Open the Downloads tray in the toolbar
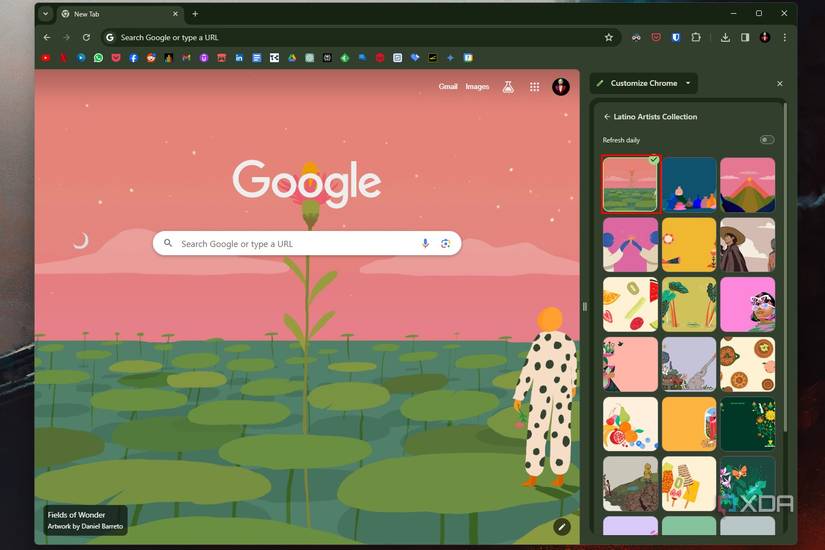The image size is (825, 550). point(725,37)
